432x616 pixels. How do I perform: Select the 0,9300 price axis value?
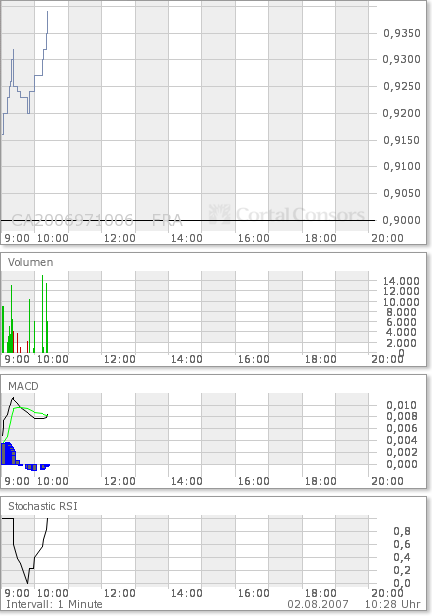401,59
